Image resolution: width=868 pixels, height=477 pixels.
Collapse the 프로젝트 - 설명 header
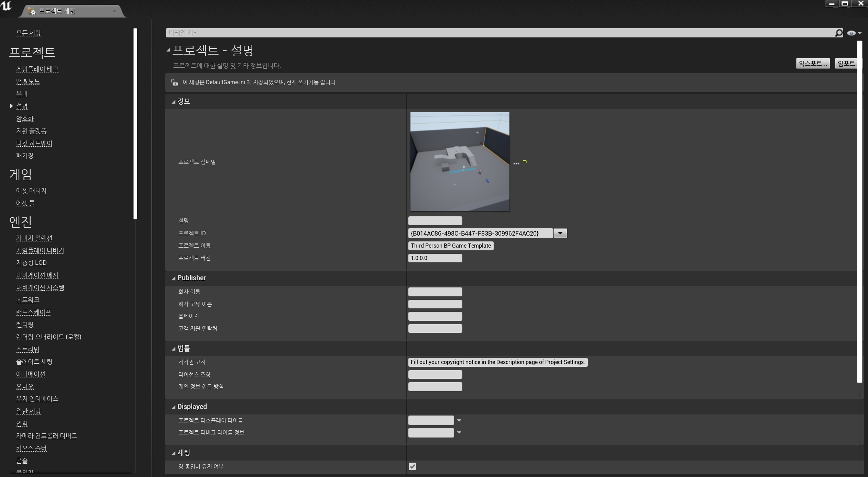(x=168, y=50)
